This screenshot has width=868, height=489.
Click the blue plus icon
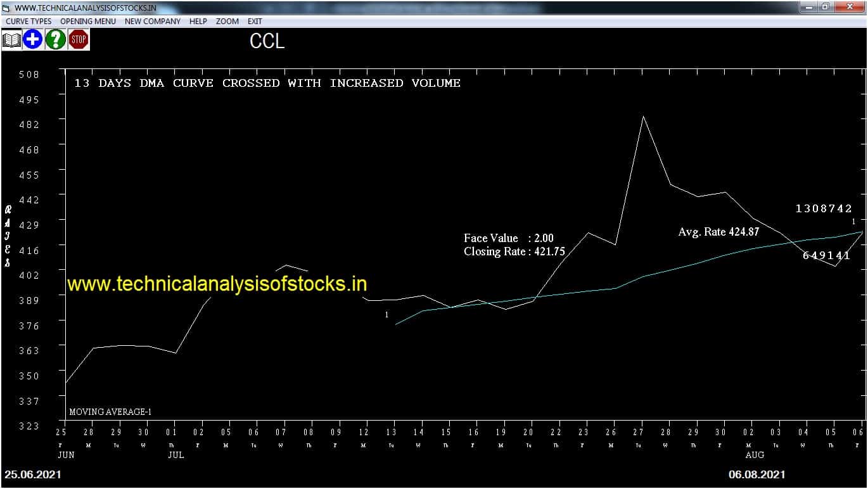[33, 40]
